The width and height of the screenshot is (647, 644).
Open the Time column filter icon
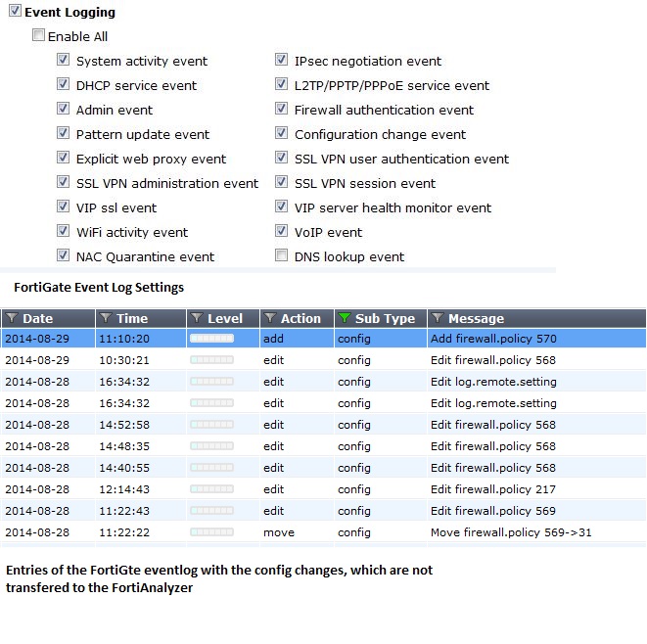coord(106,318)
